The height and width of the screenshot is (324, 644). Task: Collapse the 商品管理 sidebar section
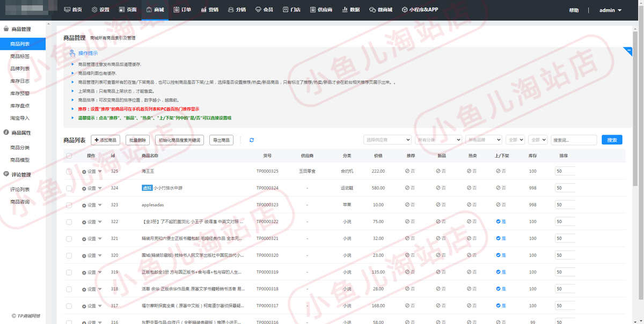17,29
